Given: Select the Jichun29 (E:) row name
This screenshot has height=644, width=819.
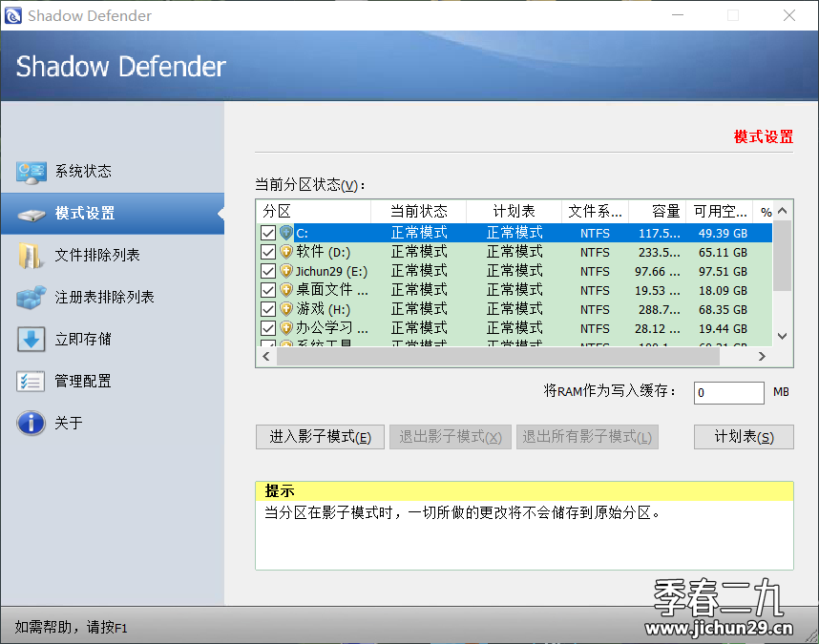Looking at the screenshot, I should (x=331, y=271).
